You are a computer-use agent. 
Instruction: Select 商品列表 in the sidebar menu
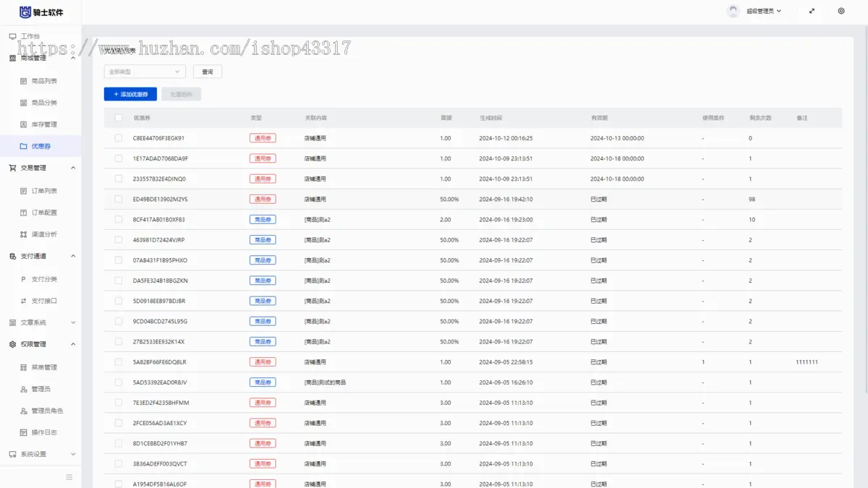[x=43, y=81]
